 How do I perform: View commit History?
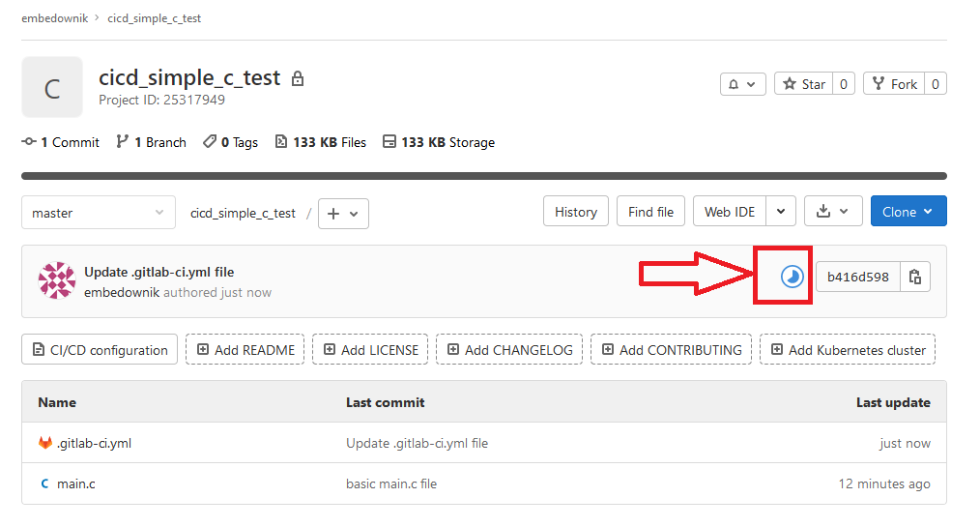click(576, 212)
